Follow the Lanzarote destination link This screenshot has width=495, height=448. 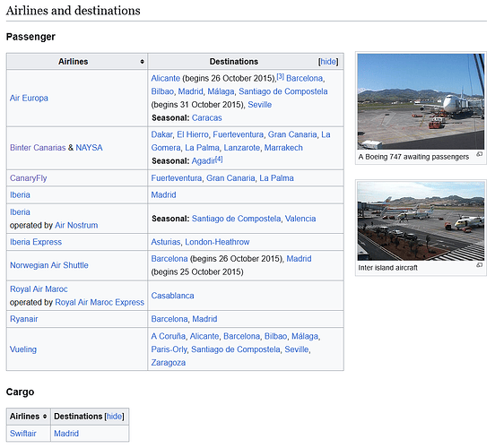[242, 148]
